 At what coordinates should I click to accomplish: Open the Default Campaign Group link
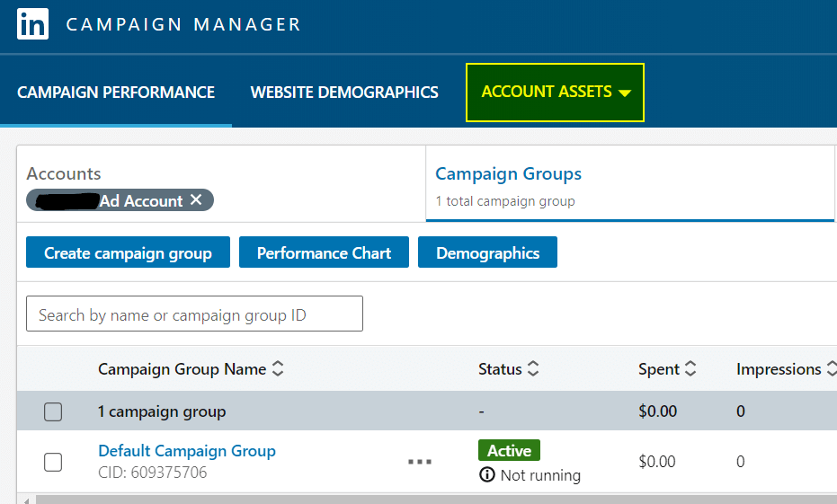[187, 451]
